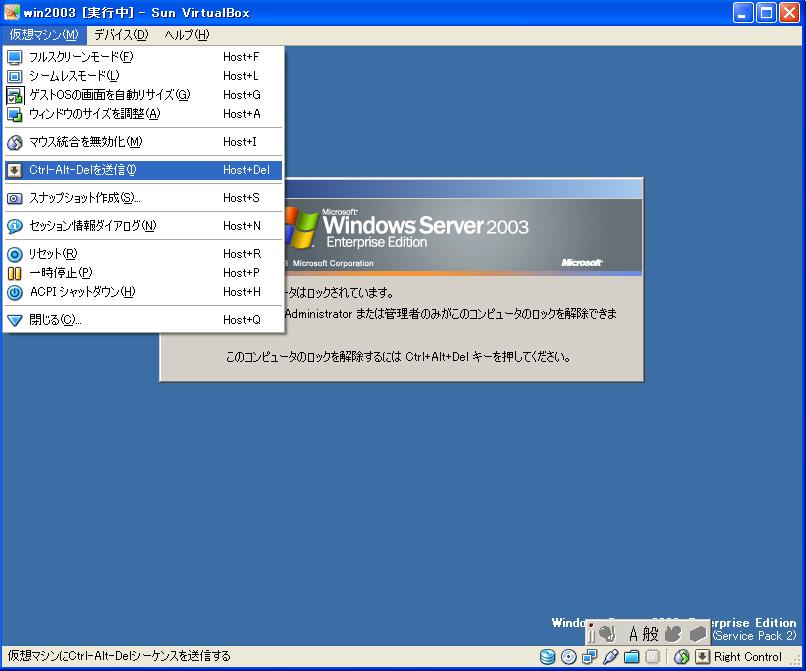Choose 閉じる(C)... from the menu
The height and width of the screenshot is (671, 806).
click(143, 320)
